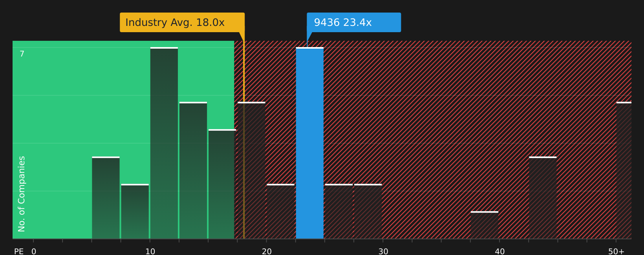This screenshot has width=644, height=255.
Task: Select the bar for PE 17.5 to 20
Action: 251,170
